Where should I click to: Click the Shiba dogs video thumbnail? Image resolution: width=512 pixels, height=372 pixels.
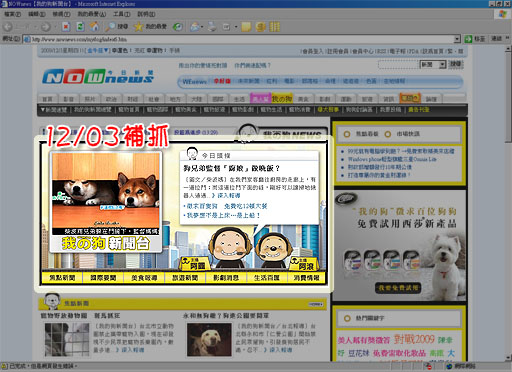point(106,194)
